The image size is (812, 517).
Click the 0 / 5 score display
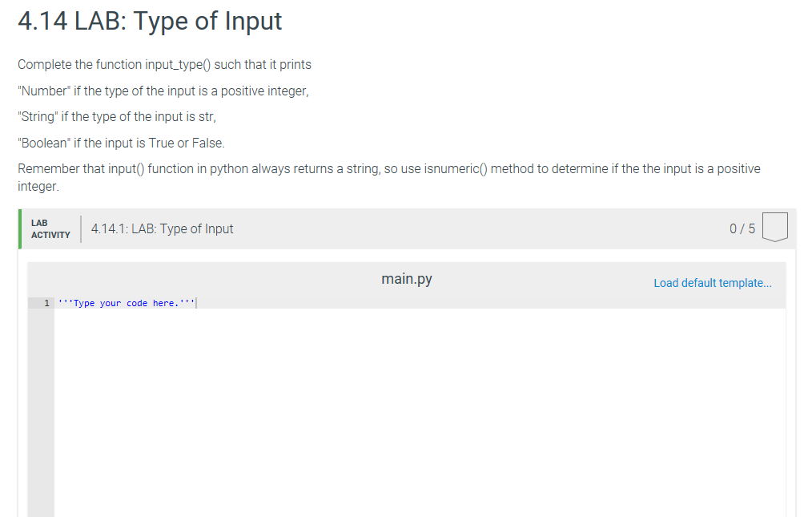[740, 228]
